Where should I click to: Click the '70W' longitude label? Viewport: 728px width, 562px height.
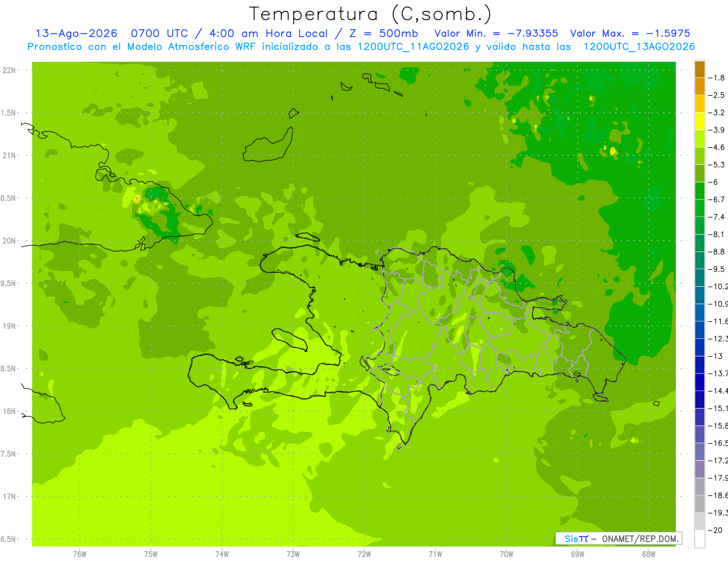pos(507,554)
